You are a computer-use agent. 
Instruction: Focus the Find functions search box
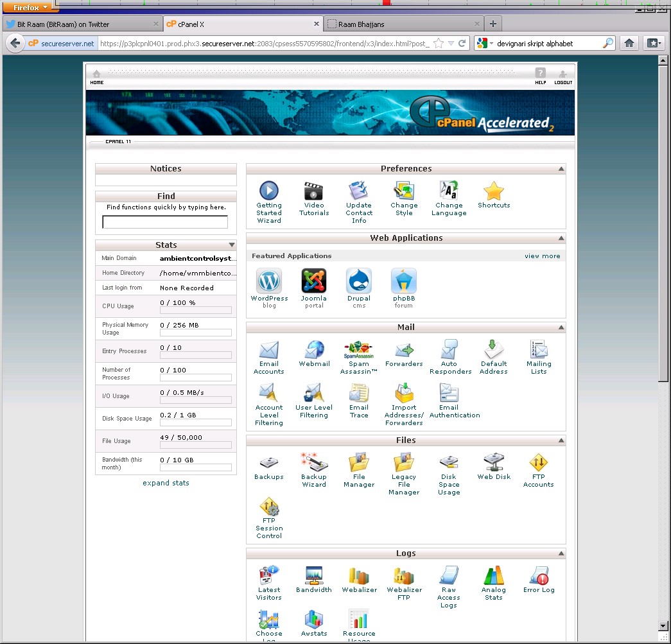tap(165, 222)
